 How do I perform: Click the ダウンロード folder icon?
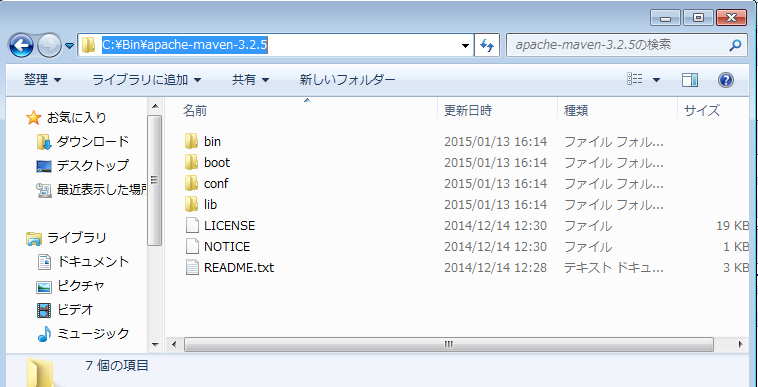point(44,142)
